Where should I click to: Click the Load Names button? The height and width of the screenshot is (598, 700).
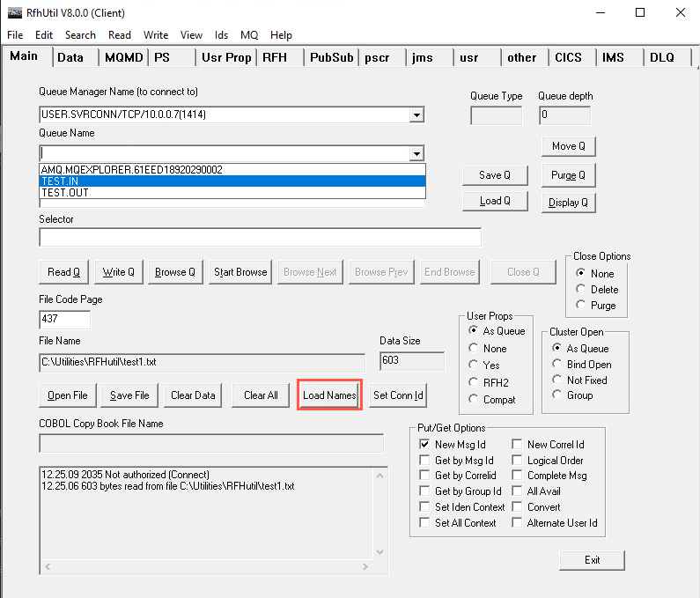click(x=329, y=395)
